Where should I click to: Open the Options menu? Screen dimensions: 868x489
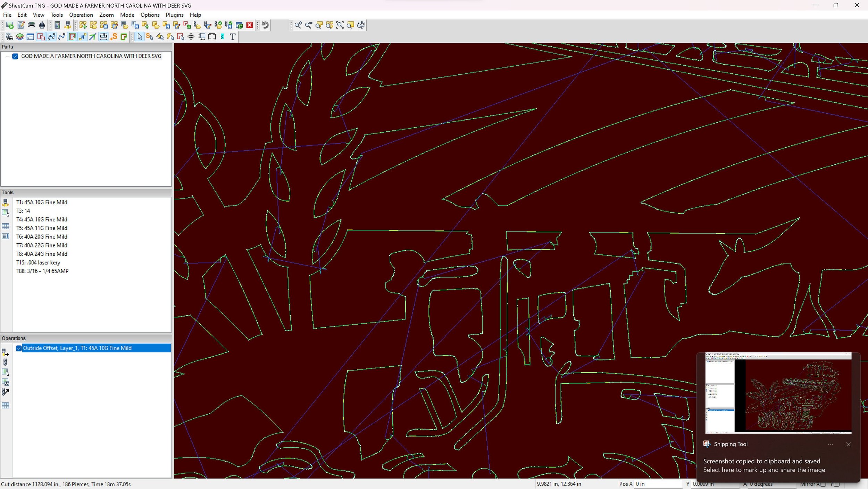(150, 15)
